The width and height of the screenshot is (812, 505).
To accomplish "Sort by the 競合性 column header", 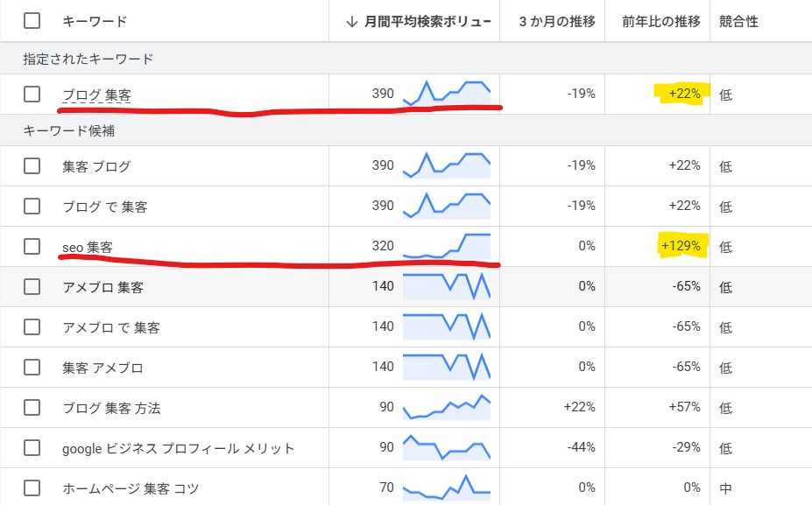I will click(x=738, y=22).
